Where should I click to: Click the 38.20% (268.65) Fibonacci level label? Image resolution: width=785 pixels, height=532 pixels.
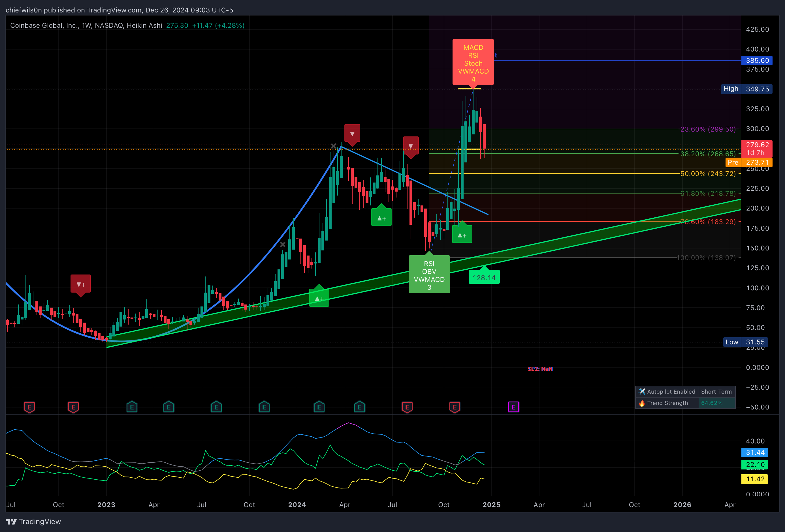tap(708, 154)
